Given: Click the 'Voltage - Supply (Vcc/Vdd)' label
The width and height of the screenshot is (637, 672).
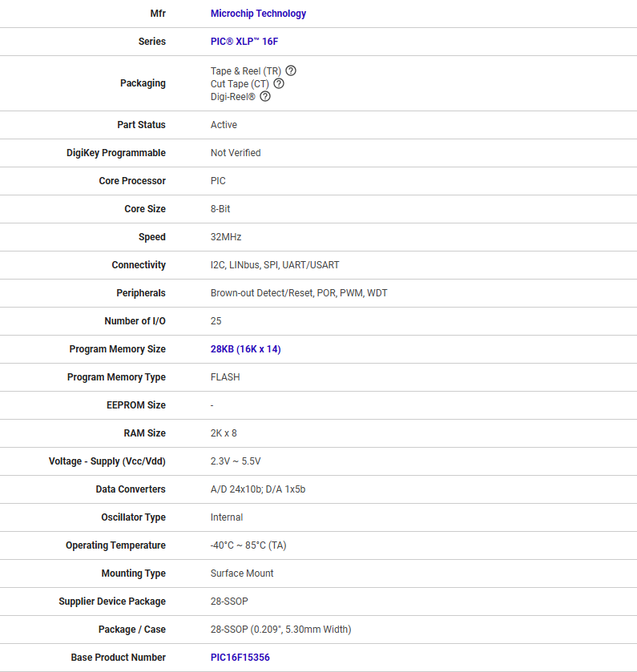Looking at the screenshot, I should tap(107, 461).
